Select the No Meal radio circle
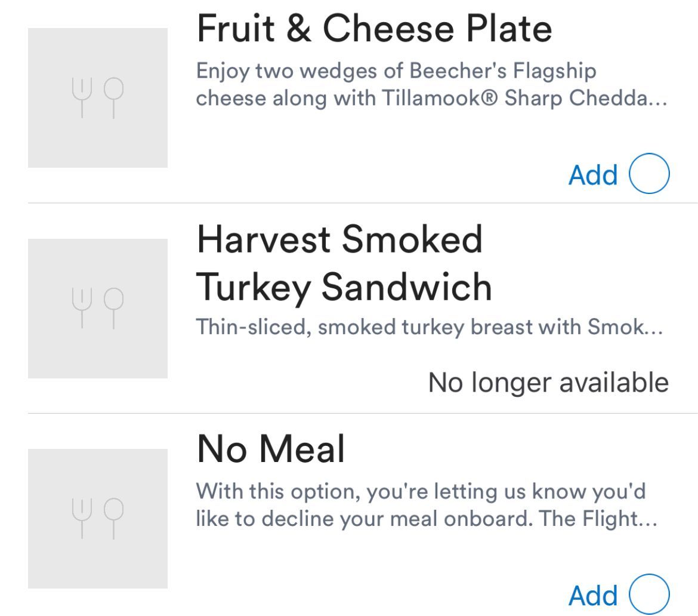The width and height of the screenshot is (698, 616). (x=650, y=594)
